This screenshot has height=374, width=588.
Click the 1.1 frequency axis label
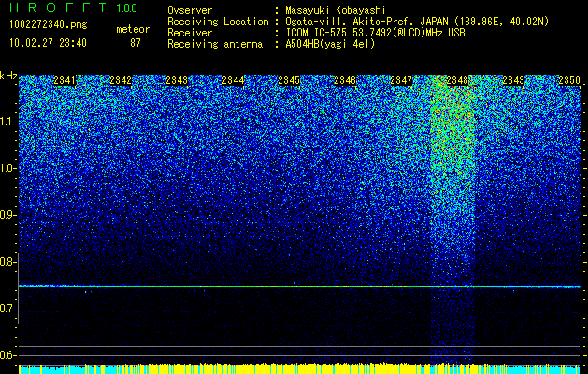tap(7, 122)
